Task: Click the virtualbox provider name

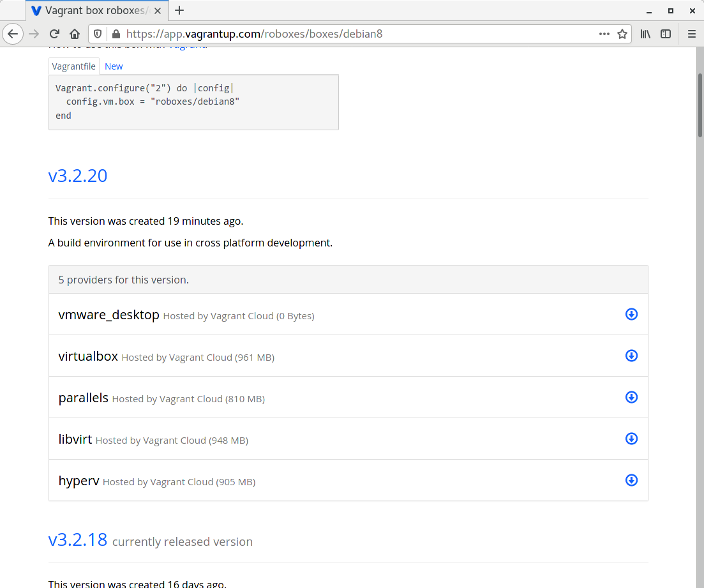Action: tap(88, 356)
